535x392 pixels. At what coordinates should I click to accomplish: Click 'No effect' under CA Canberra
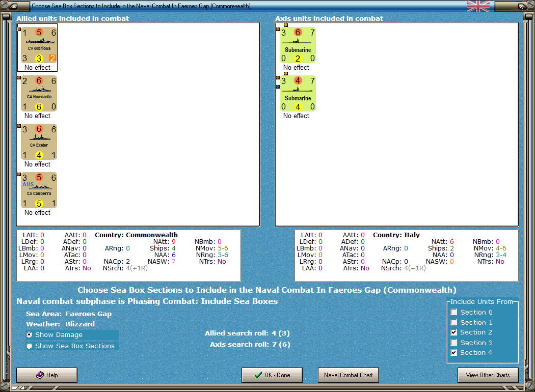coord(37,213)
